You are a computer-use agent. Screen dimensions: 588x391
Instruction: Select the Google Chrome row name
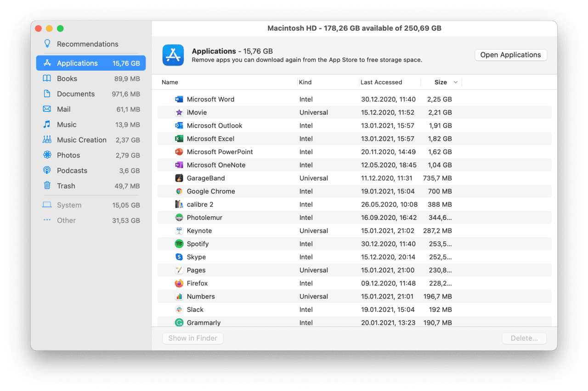tap(211, 191)
